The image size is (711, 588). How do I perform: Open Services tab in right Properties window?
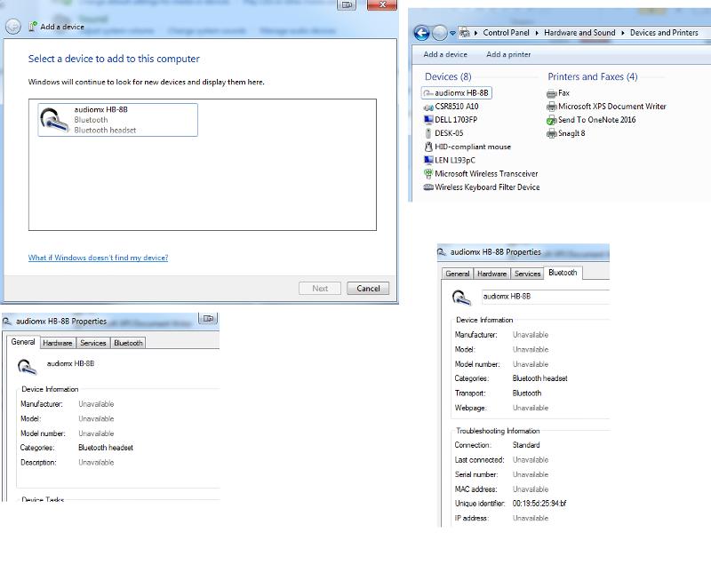pos(527,274)
